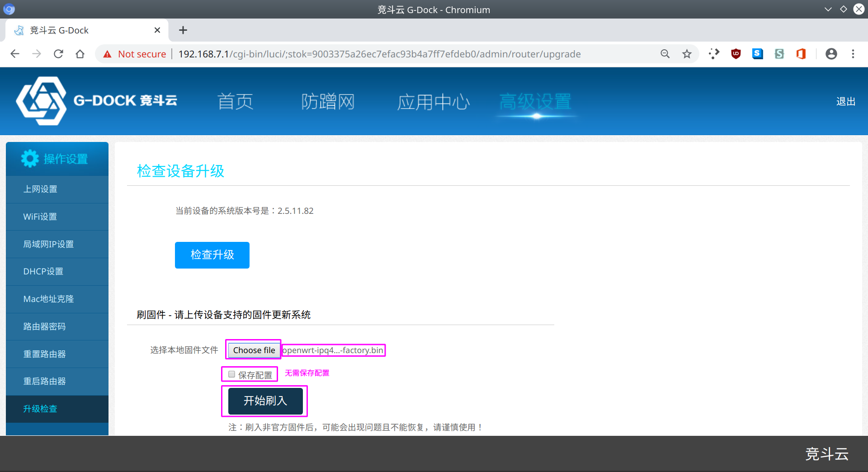Bookmark this page with star icon
Image resolution: width=868 pixels, height=472 pixels.
[x=687, y=54]
